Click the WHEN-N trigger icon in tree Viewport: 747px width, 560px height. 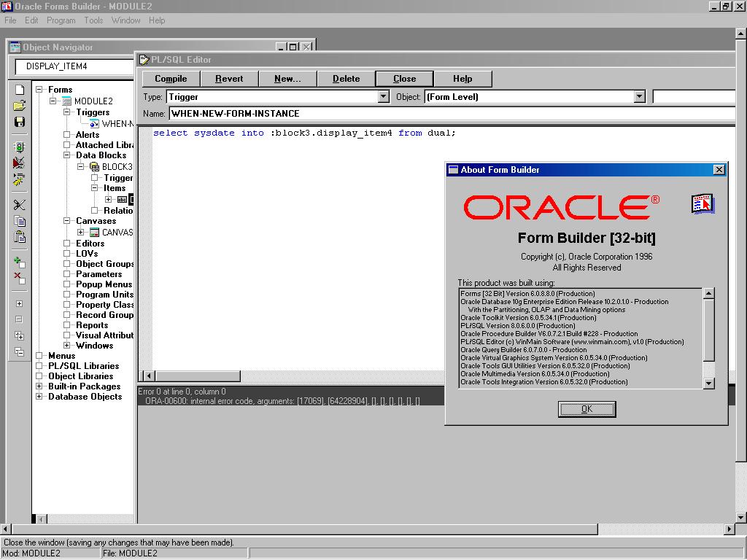94,124
